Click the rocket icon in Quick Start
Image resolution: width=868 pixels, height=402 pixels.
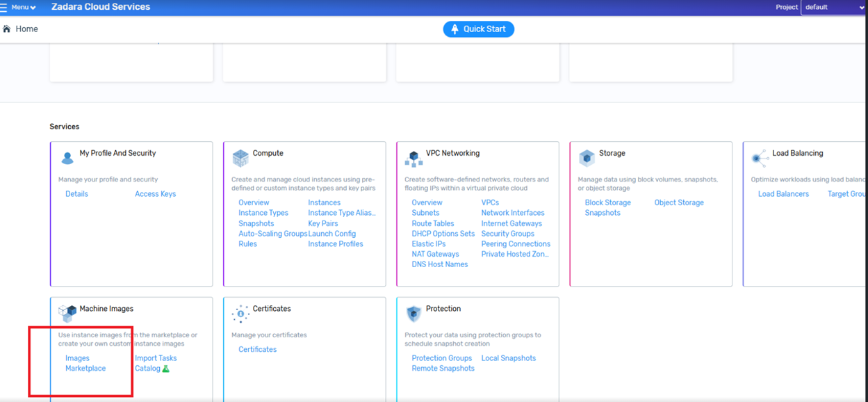455,29
